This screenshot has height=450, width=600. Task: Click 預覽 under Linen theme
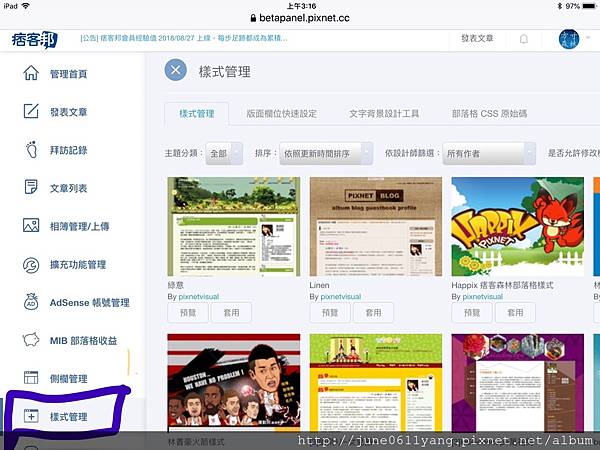[x=330, y=313]
